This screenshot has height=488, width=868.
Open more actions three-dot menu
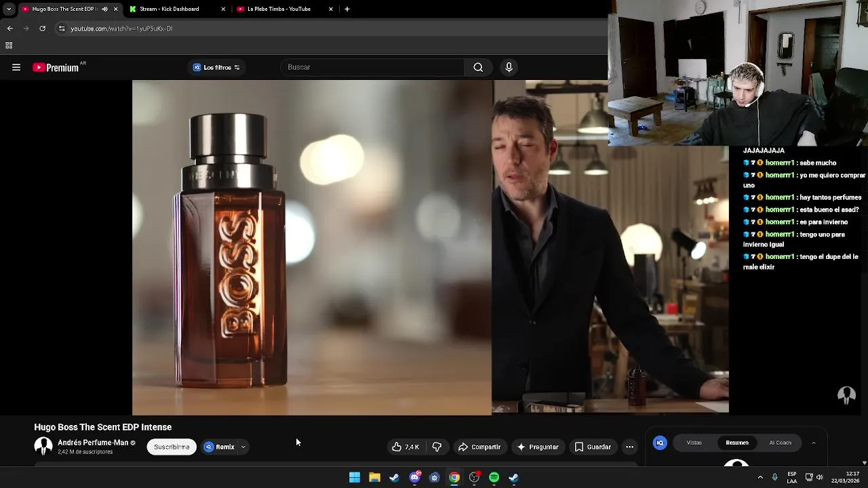pyautogui.click(x=629, y=447)
